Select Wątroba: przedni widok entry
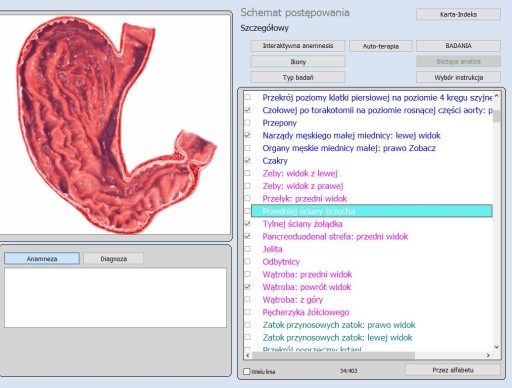This screenshot has height=388, width=512. (307, 274)
